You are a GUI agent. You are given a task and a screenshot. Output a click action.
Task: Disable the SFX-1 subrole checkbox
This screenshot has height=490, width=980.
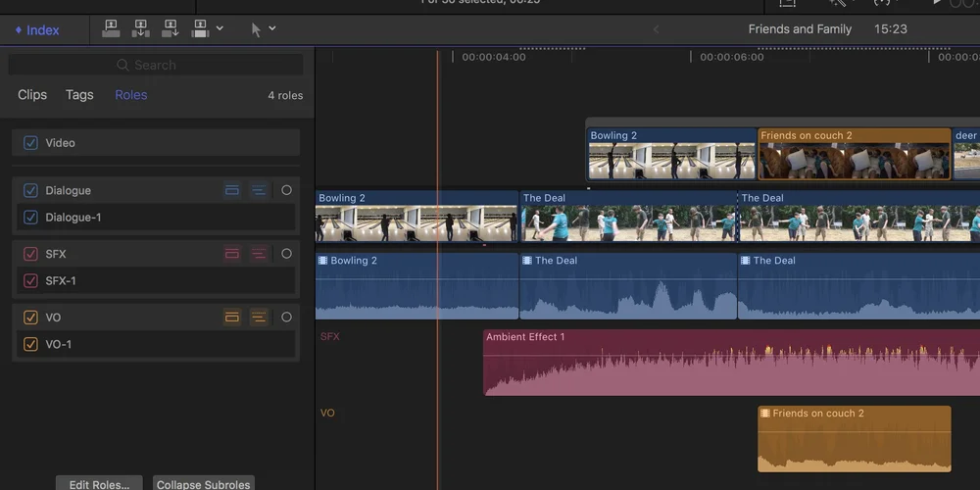[x=30, y=280]
